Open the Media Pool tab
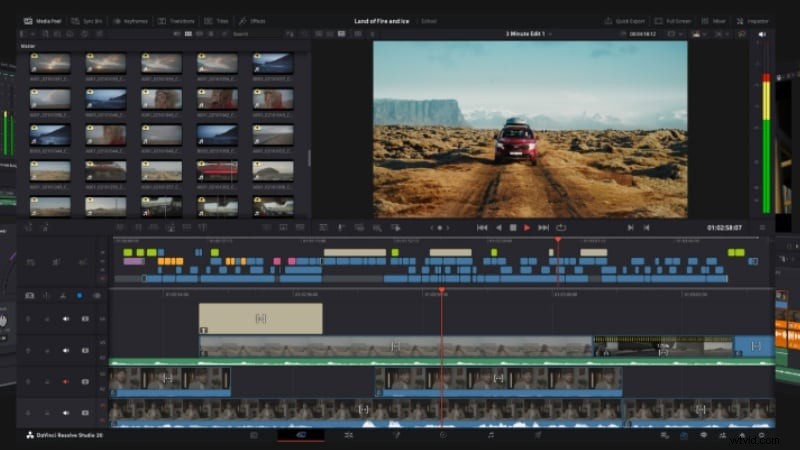The width and height of the screenshot is (800, 450). click(x=42, y=21)
